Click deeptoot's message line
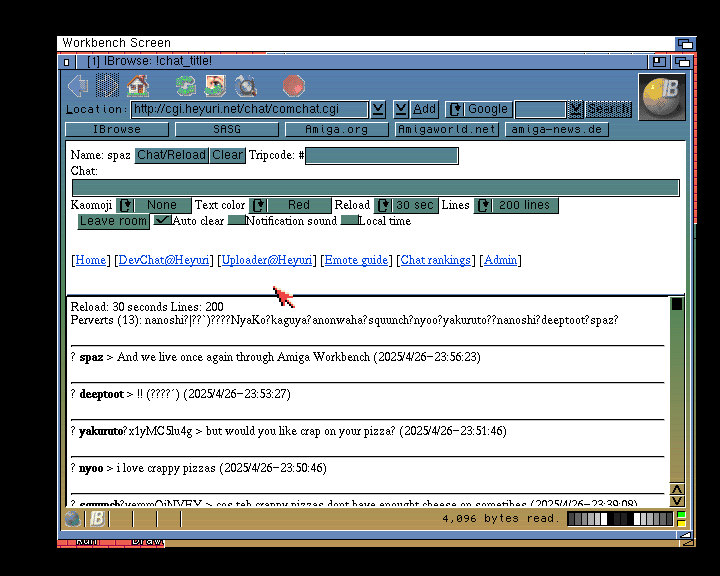Viewport: 720px width, 576px height. click(x=180, y=394)
